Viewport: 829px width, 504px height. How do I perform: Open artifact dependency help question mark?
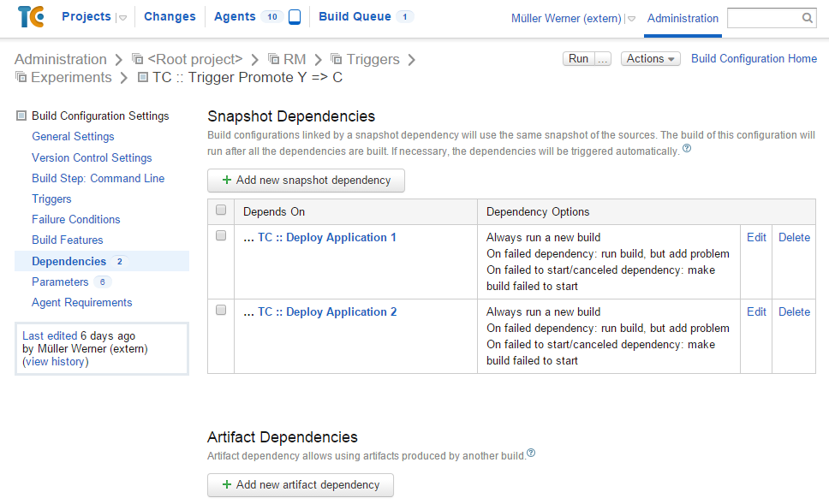coord(531,453)
